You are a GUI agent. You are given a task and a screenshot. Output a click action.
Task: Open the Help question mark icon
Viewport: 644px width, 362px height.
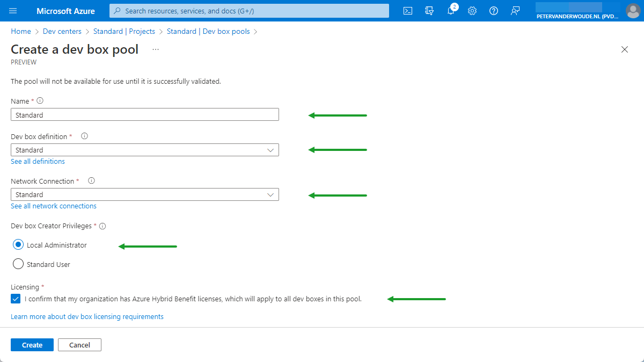494,11
